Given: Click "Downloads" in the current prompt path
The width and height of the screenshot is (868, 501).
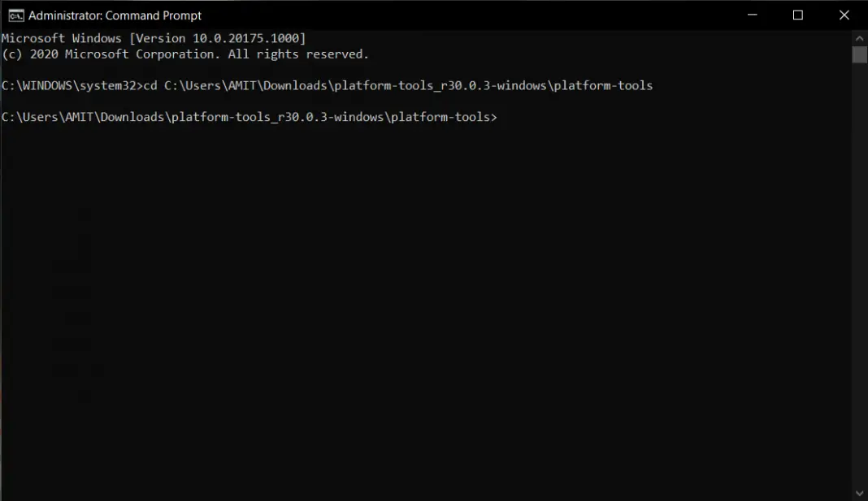Looking at the screenshot, I should [x=135, y=117].
